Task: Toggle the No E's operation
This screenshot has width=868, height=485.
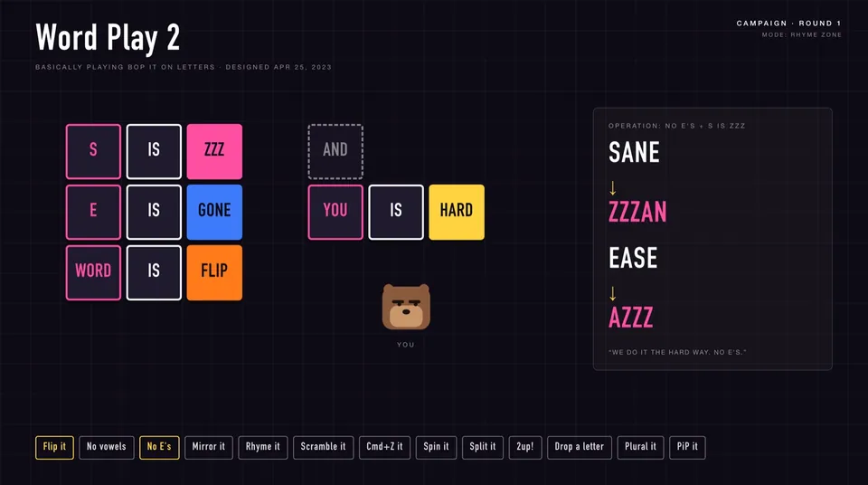Action: [159, 447]
